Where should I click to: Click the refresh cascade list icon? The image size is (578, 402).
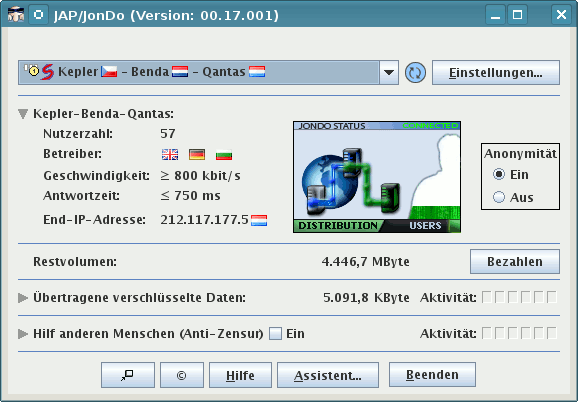tap(415, 73)
